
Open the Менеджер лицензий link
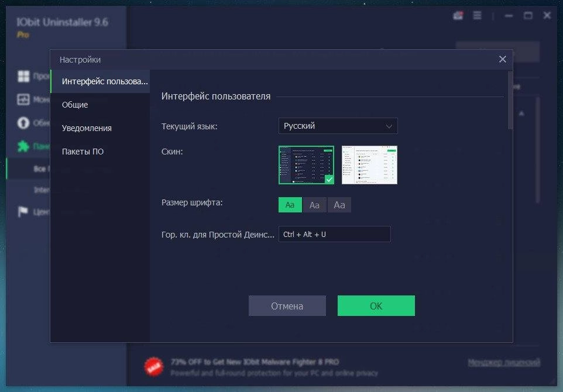click(x=504, y=363)
